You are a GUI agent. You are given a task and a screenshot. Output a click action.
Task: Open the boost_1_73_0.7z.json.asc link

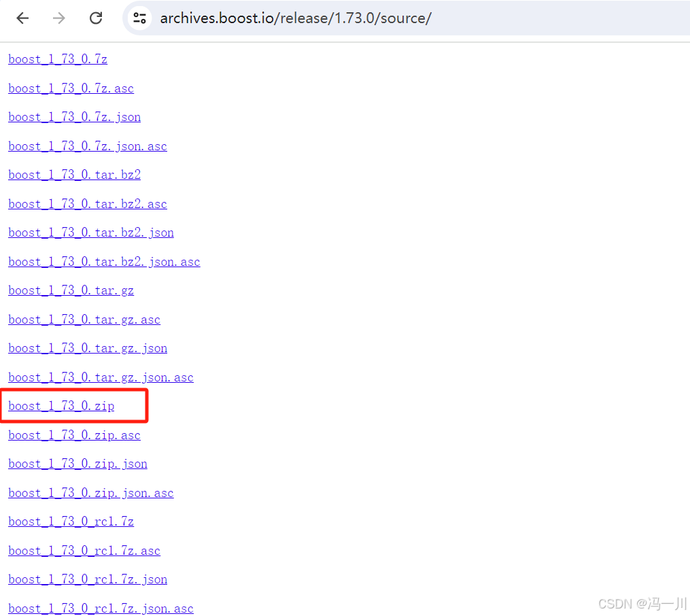click(88, 146)
